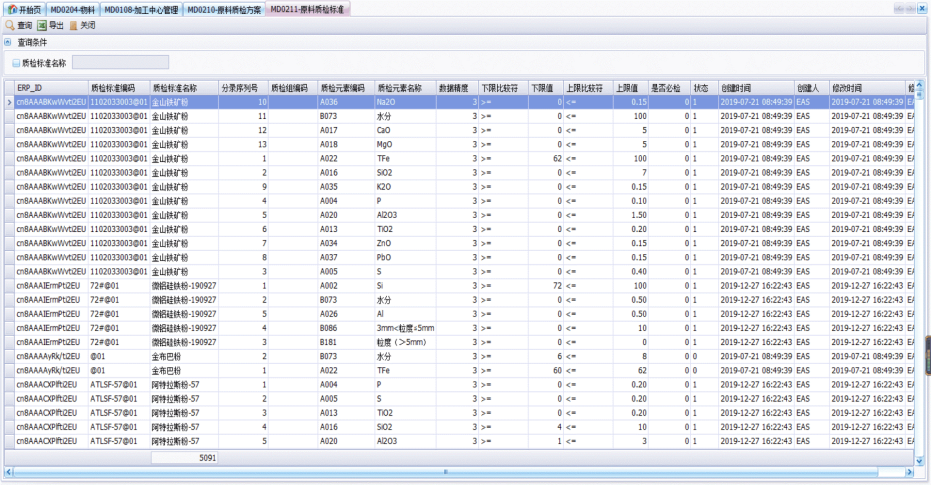
Task: Click the 关闭 close toolbar button
Action: (x=83, y=26)
